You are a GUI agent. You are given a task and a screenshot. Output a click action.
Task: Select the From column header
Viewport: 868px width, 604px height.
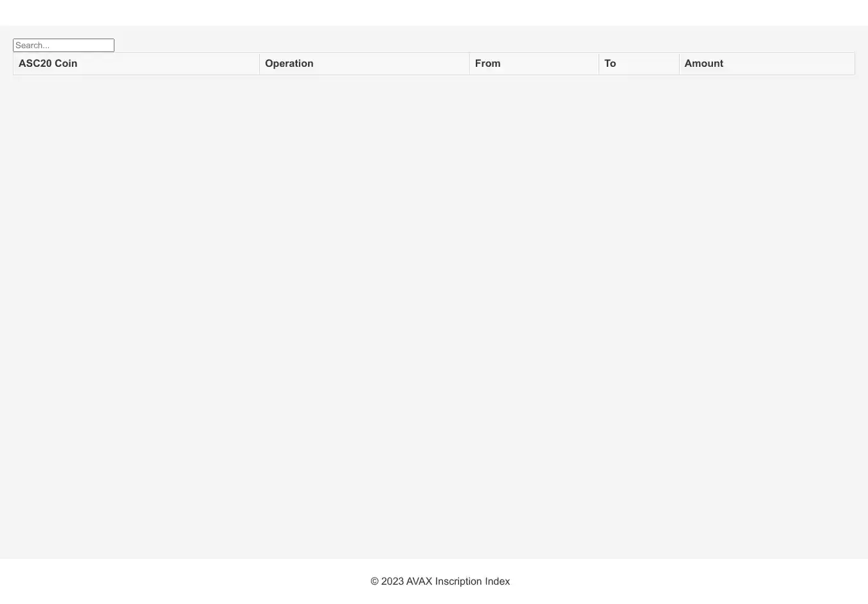(487, 64)
